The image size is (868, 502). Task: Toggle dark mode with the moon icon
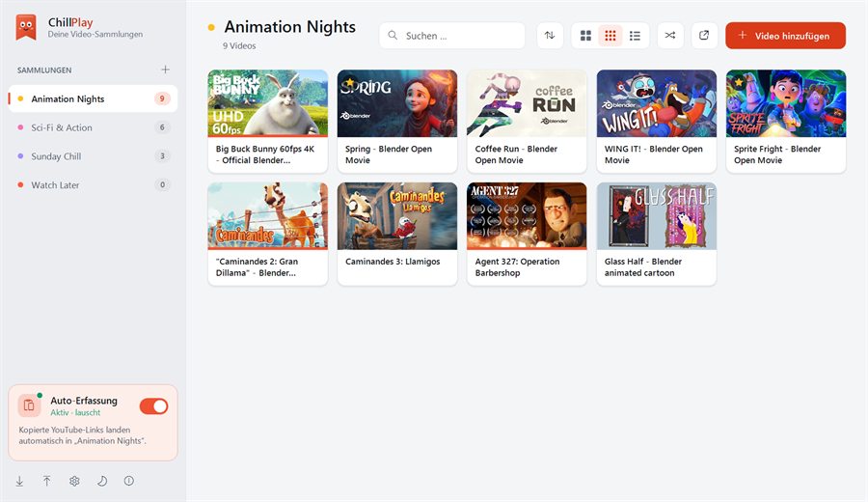[x=102, y=481]
